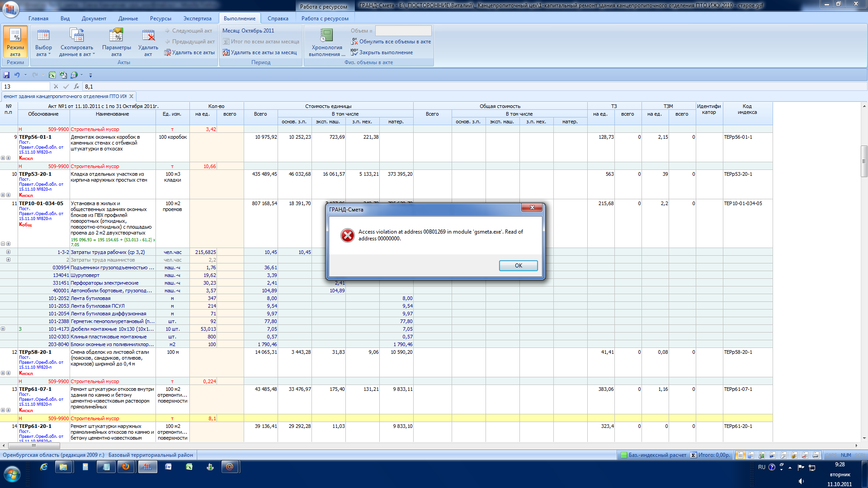Click the Excel export icon in quick toolbar
Image resolution: width=868 pixels, height=488 pixels.
[52, 75]
